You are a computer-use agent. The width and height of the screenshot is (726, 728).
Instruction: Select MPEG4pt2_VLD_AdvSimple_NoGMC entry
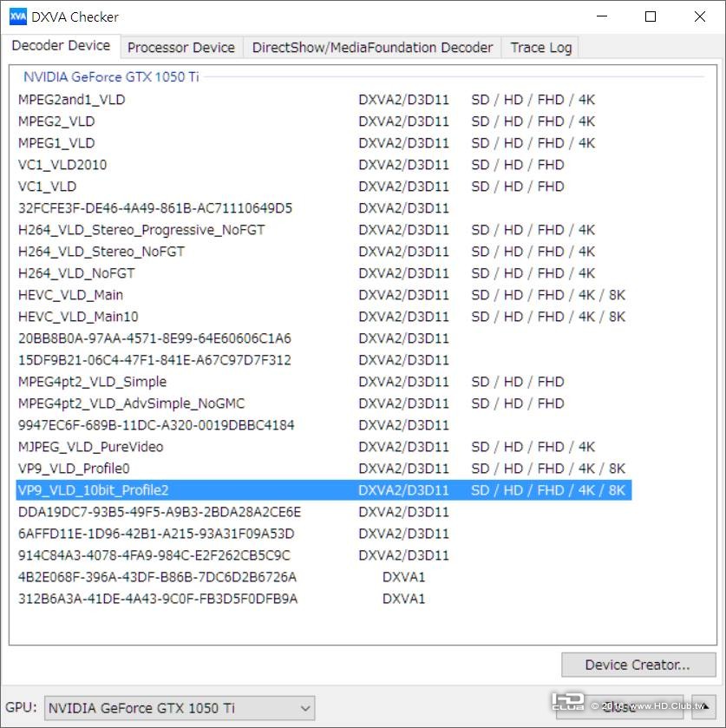tap(324, 403)
